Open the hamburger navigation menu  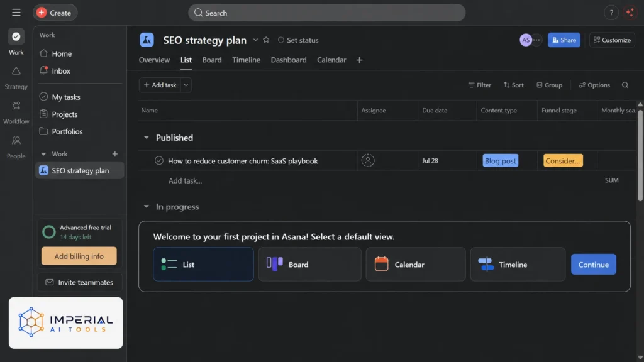coord(16,13)
